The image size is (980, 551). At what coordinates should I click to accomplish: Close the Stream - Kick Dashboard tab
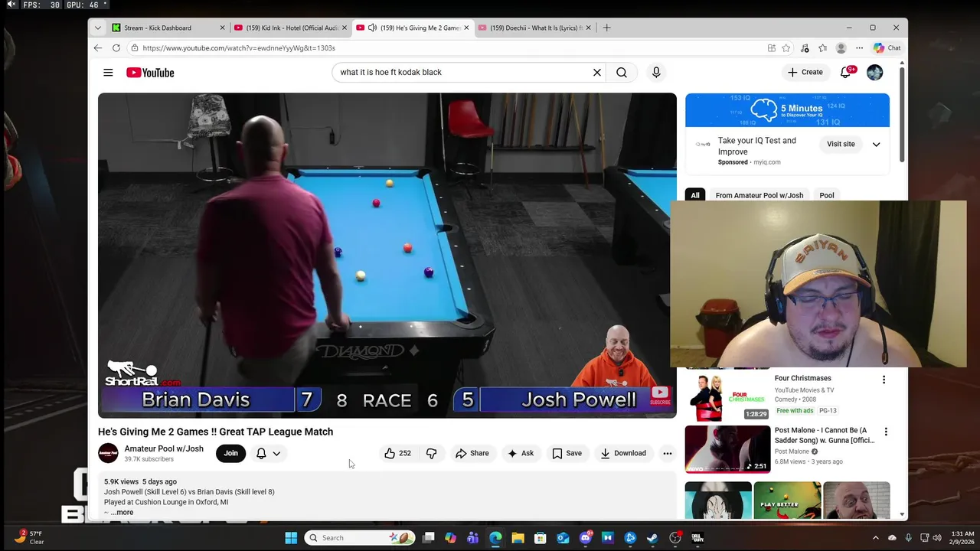tap(222, 28)
